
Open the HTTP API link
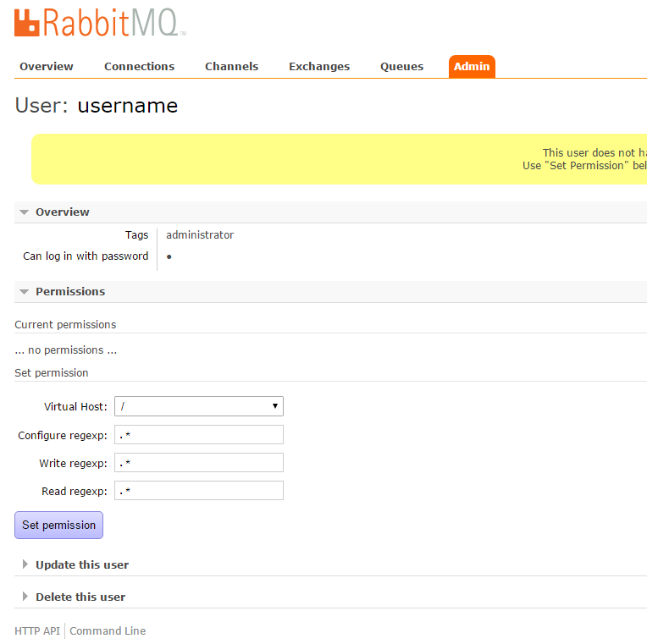(x=37, y=631)
